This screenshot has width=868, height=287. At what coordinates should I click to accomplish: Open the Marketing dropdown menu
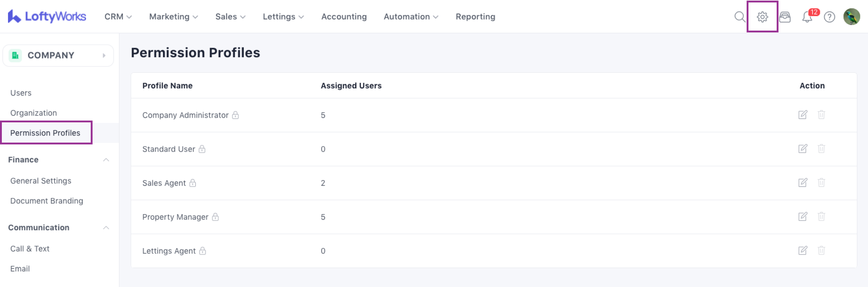[x=173, y=17]
